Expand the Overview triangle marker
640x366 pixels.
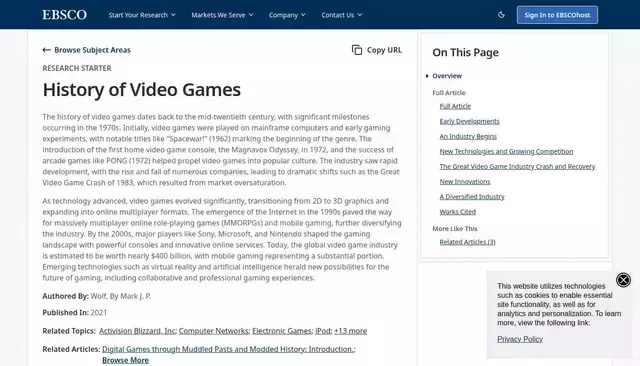(427, 76)
